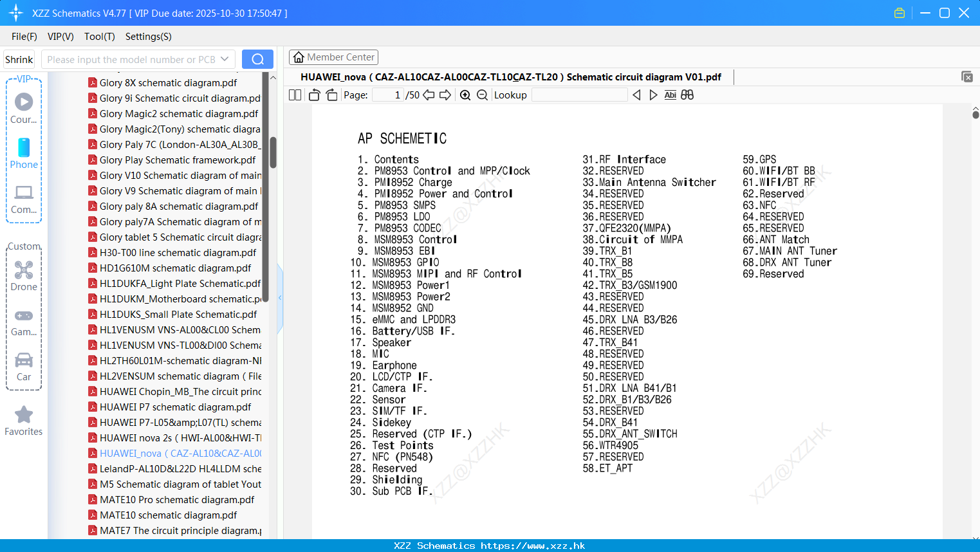
Task: Collapse the file list panel handle
Action: coord(280,298)
